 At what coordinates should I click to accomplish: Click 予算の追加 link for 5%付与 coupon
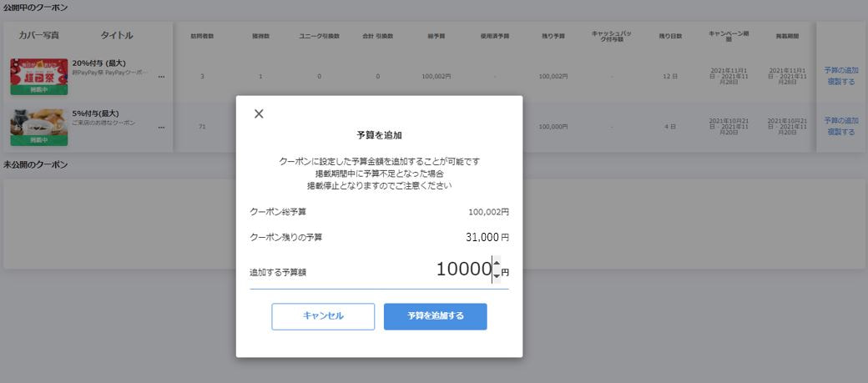point(840,120)
